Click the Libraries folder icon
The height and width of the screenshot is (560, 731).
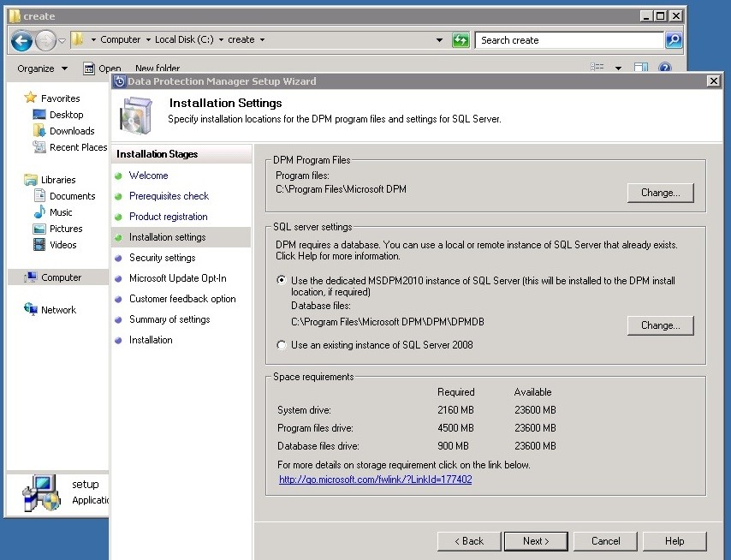tap(31, 180)
